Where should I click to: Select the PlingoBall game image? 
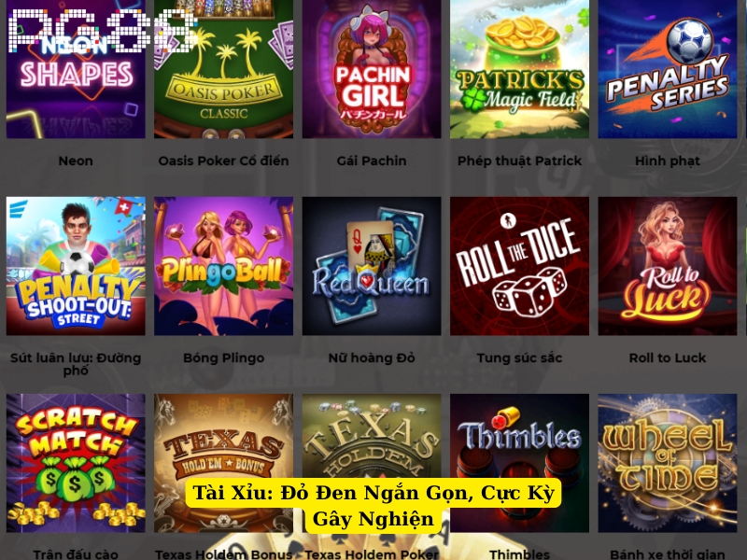tap(223, 266)
